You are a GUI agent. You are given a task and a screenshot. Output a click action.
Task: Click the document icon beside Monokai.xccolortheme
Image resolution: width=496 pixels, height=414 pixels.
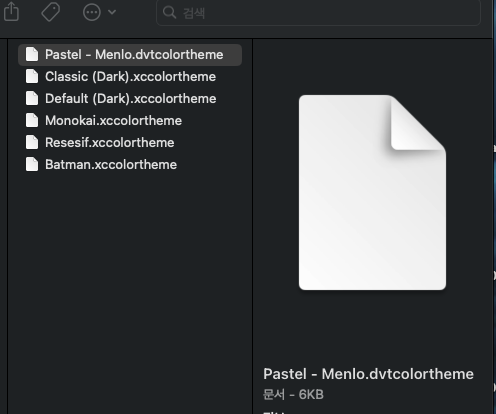point(32,120)
